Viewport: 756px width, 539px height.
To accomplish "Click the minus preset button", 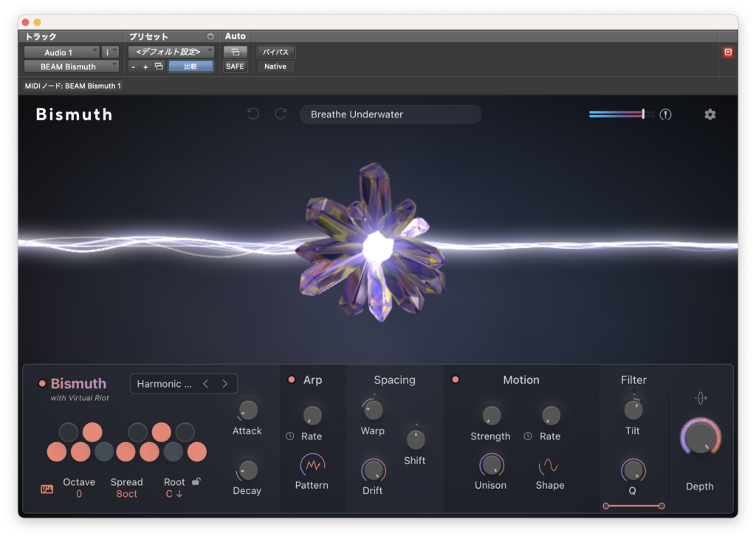I will (134, 66).
